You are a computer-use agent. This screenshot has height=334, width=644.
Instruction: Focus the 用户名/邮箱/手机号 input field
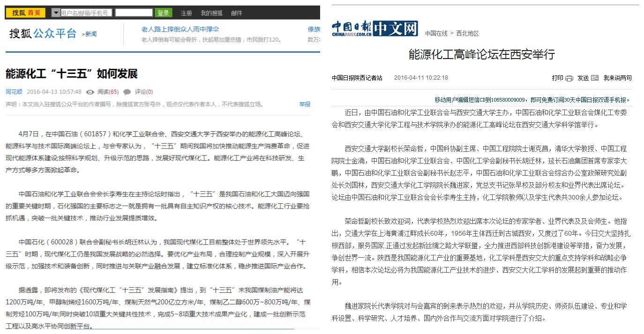point(86,13)
